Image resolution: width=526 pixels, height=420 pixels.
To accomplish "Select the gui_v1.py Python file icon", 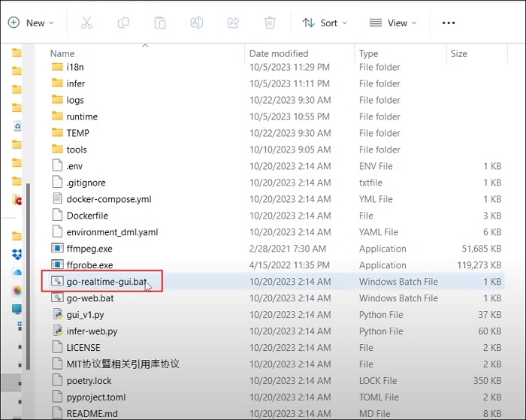I will [58, 315].
